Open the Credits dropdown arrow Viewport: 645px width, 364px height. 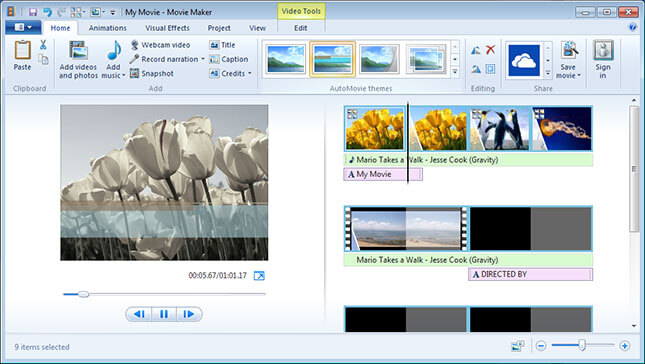pos(250,74)
